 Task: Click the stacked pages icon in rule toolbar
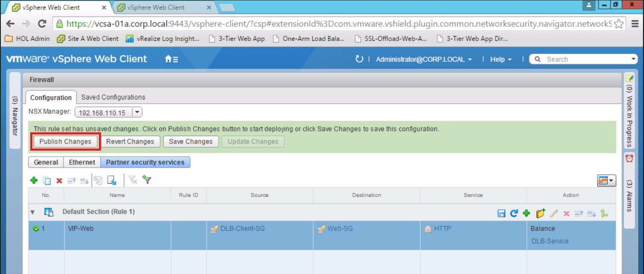point(98,181)
